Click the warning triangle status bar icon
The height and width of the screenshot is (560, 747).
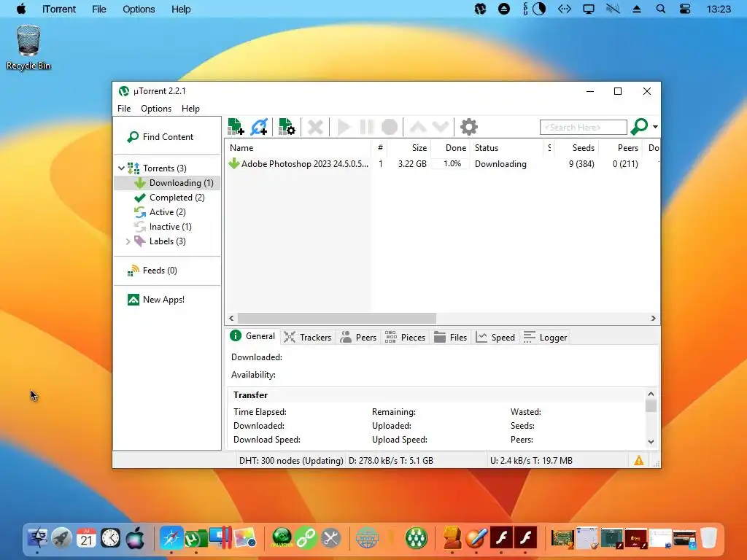click(639, 461)
